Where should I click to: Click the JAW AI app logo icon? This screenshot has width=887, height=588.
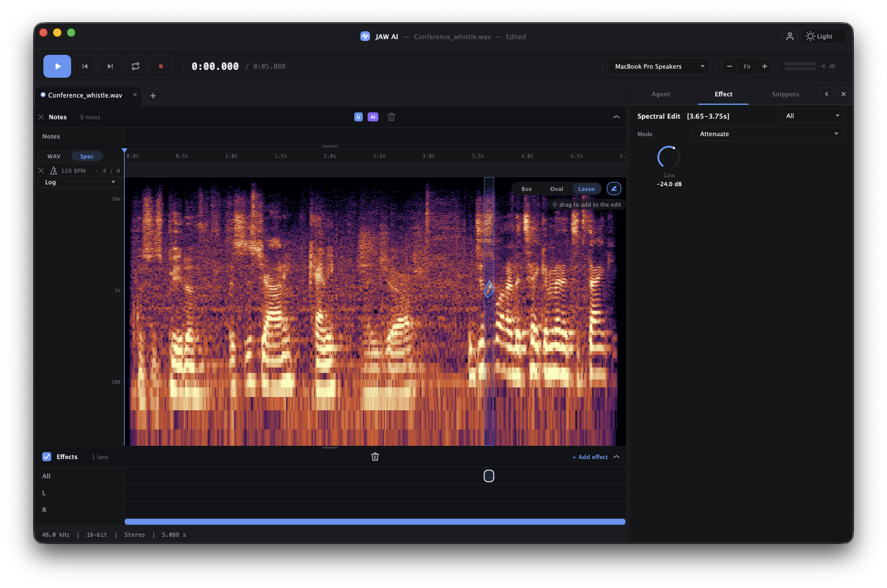(x=365, y=36)
